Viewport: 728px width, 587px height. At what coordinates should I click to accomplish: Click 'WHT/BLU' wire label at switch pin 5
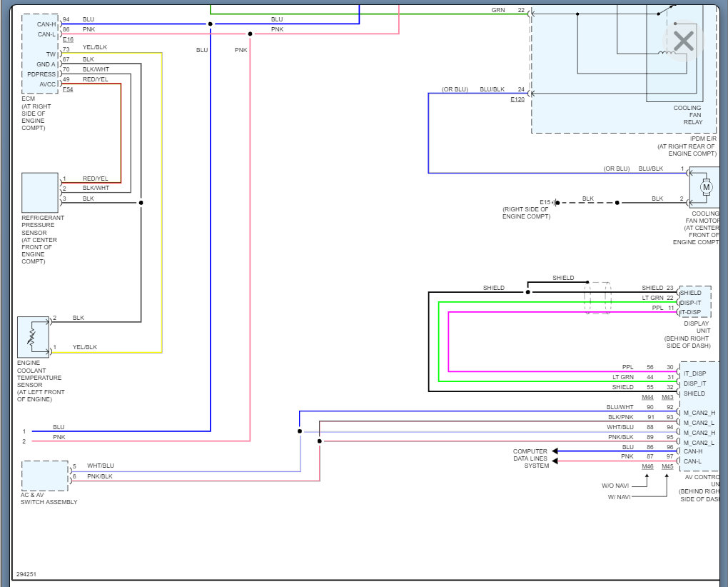pyautogui.click(x=101, y=466)
